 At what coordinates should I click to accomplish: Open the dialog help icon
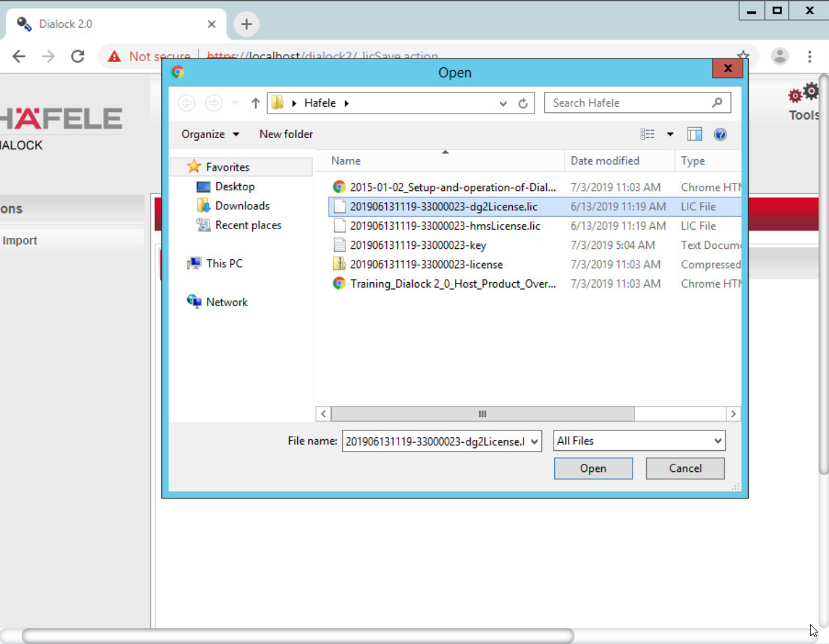tap(720, 134)
